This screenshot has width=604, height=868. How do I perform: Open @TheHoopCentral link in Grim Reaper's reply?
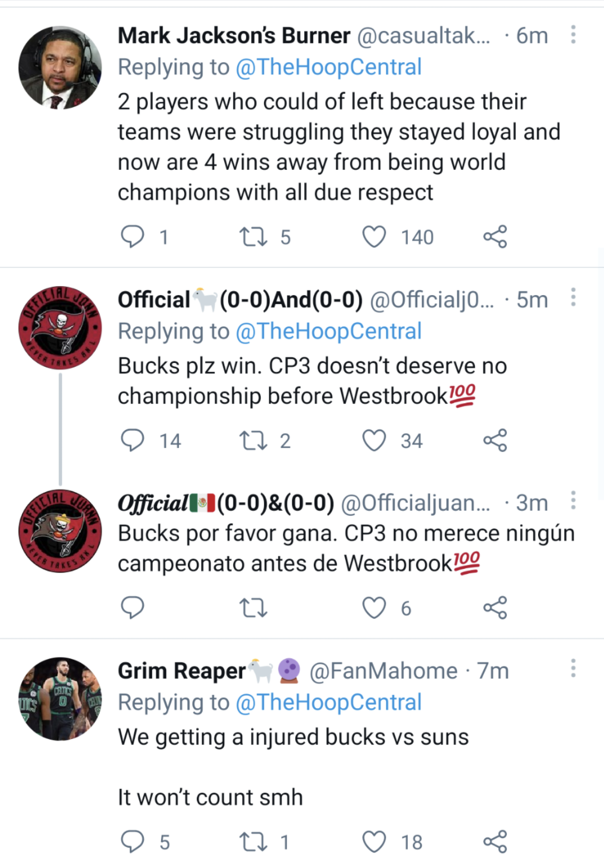coord(329,702)
